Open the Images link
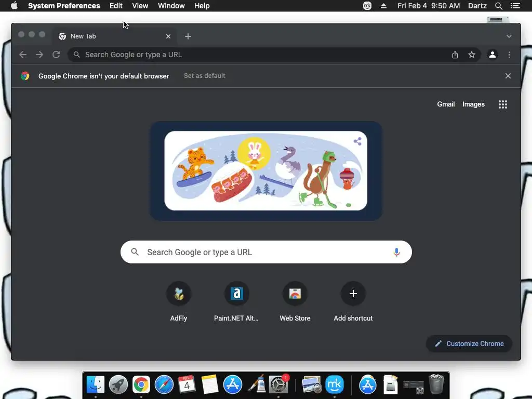 [473, 104]
